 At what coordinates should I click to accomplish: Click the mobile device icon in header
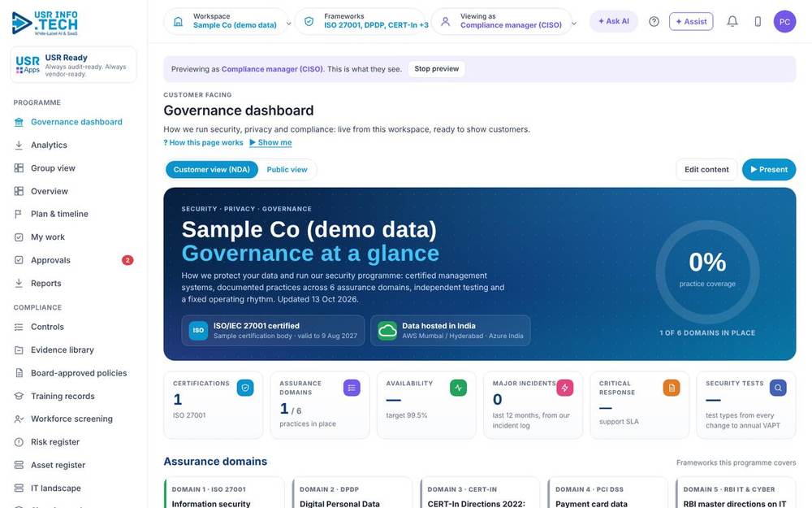[758, 22]
